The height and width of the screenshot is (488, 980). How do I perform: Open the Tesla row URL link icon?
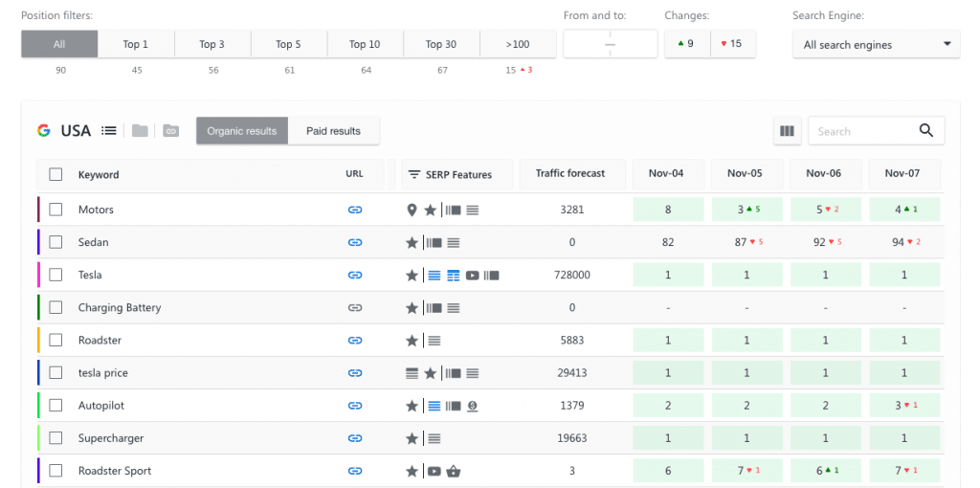[355, 275]
